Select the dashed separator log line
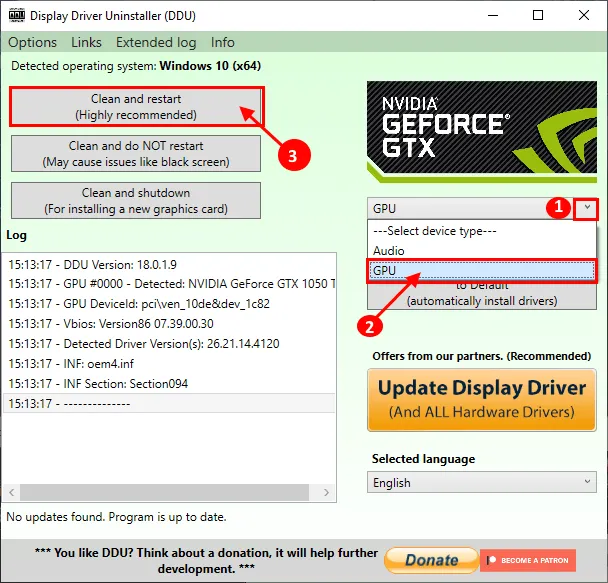 pos(169,404)
